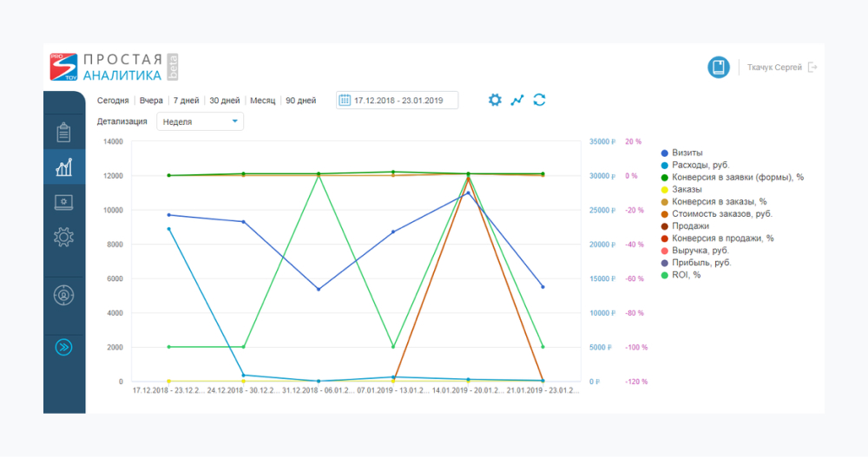868x457 pixels.
Task: Expand sidebar with double-arrow icon
Action: (63, 348)
